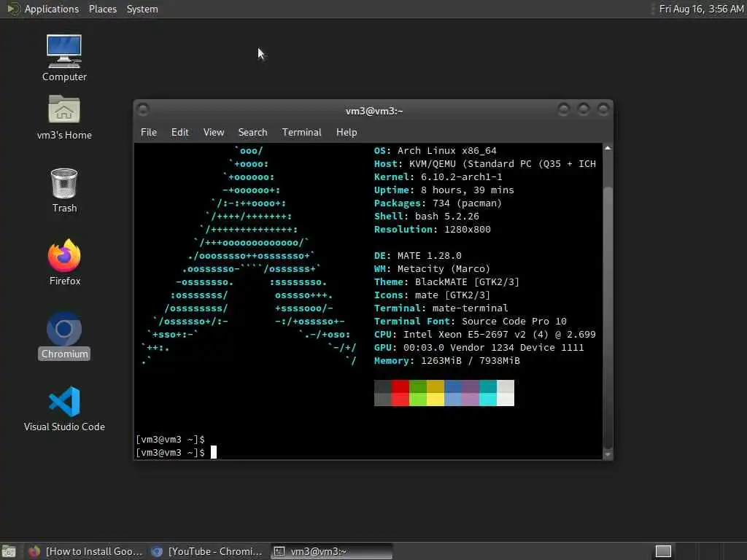Close the terminal window
The image size is (747, 560).
[x=603, y=109]
